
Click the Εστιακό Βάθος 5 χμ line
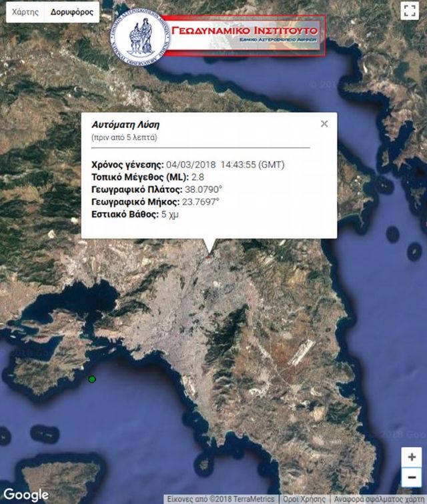click(133, 214)
